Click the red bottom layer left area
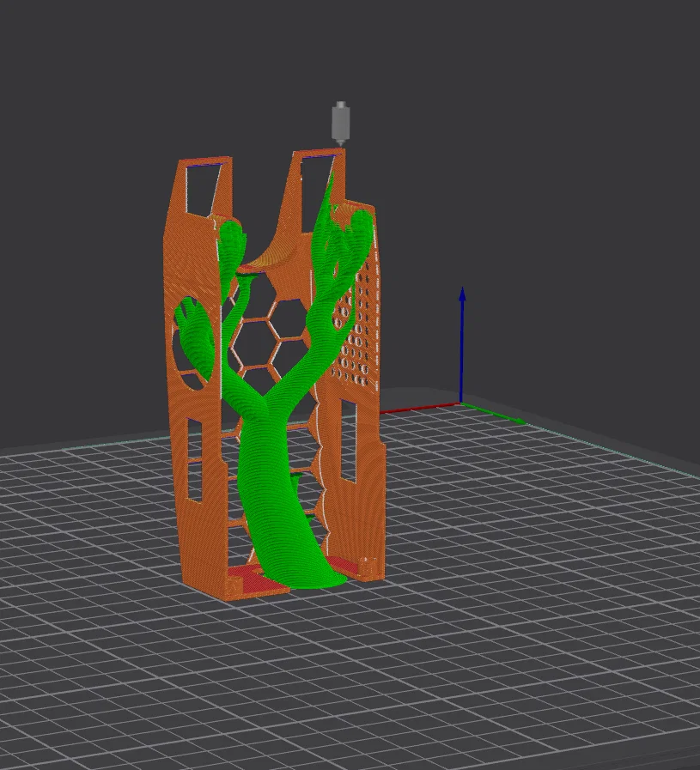The height and width of the screenshot is (770, 700). [251, 579]
